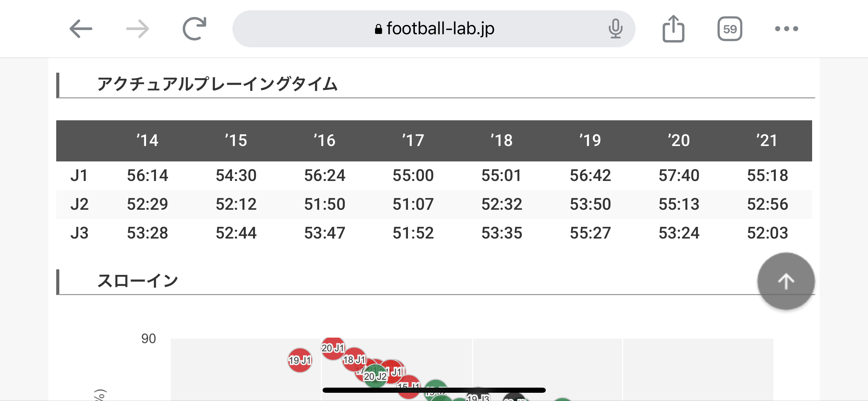Select the red 20 J1 chart bubble
This screenshot has width=868, height=401.
point(333,348)
